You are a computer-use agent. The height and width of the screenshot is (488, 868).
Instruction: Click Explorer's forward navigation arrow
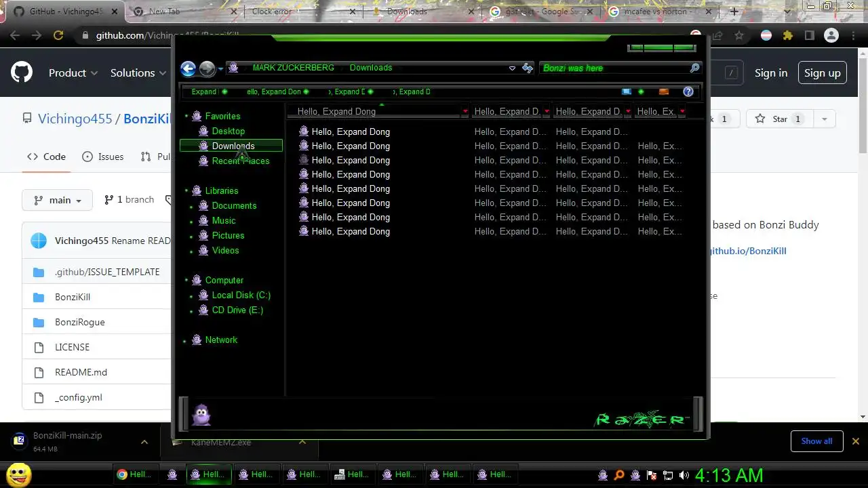pos(207,68)
